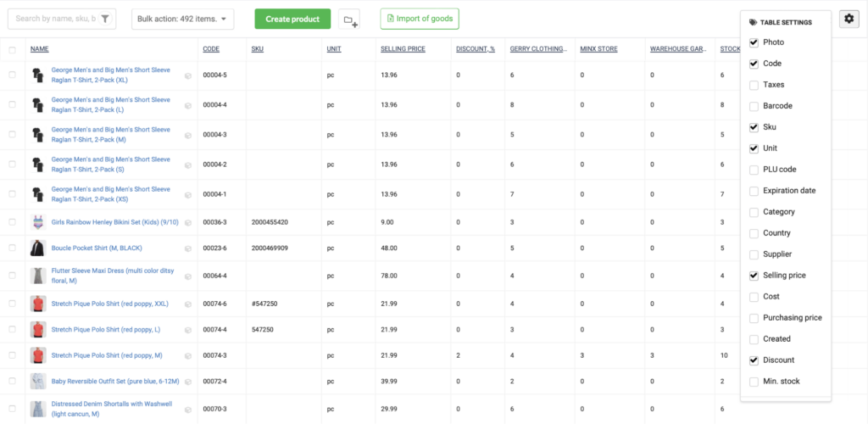The height and width of the screenshot is (424, 868).
Task: Sort table by CODE column header
Action: pyautogui.click(x=211, y=49)
